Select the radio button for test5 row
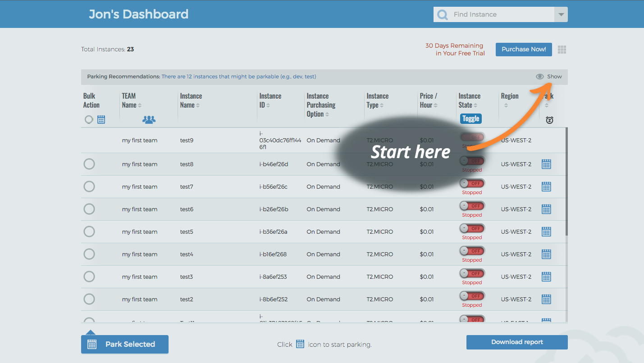 (89, 231)
